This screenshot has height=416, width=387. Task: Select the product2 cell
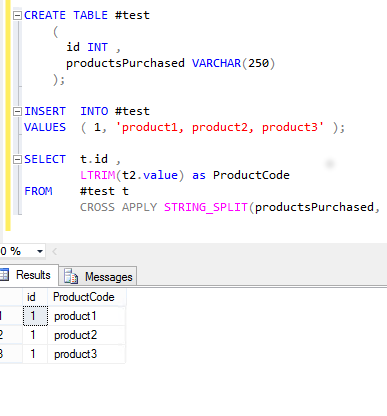pyautogui.click(x=87, y=335)
